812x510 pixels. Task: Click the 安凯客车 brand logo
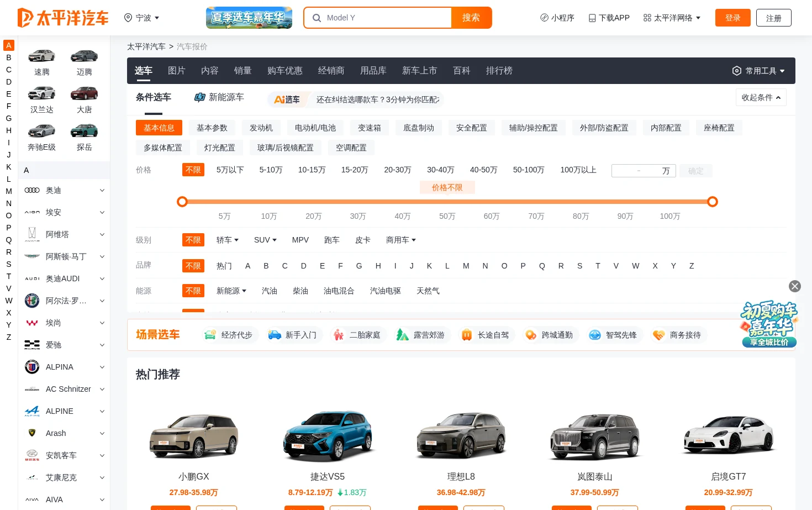point(32,455)
